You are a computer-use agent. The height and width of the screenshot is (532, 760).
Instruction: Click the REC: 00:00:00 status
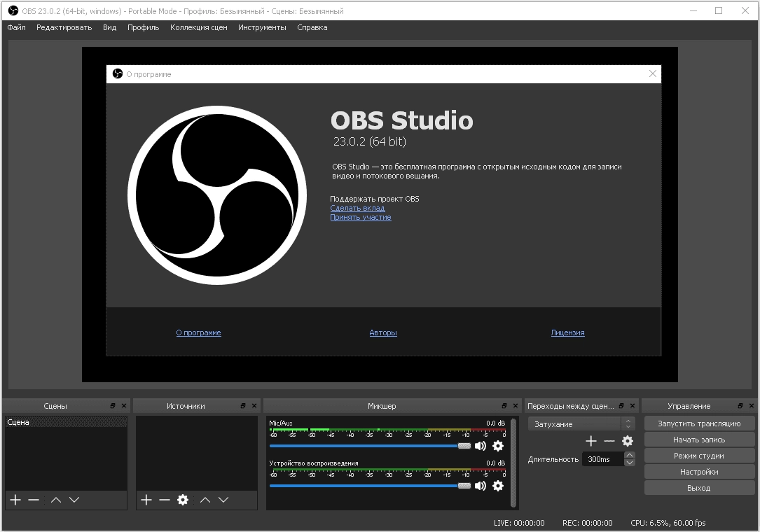point(588,523)
